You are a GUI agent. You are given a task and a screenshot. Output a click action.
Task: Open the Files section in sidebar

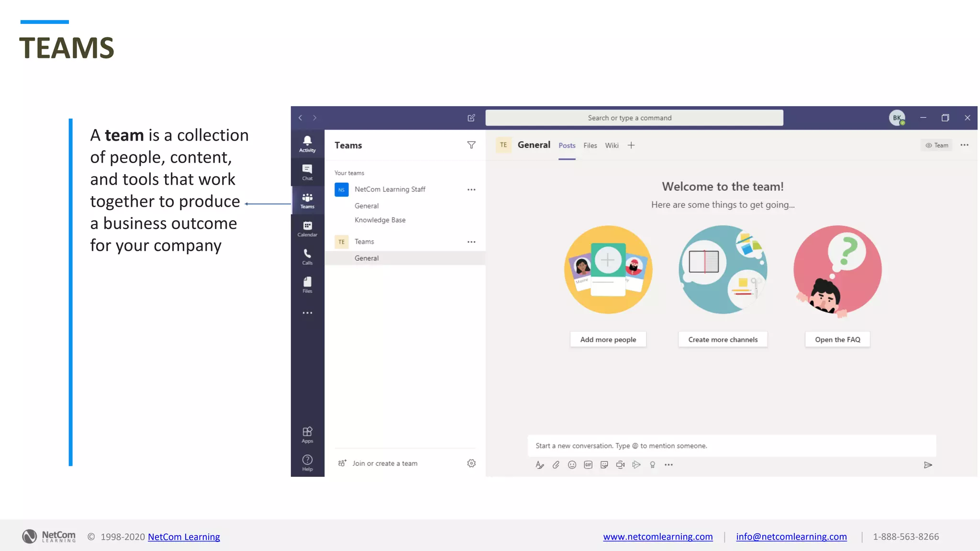[307, 285]
